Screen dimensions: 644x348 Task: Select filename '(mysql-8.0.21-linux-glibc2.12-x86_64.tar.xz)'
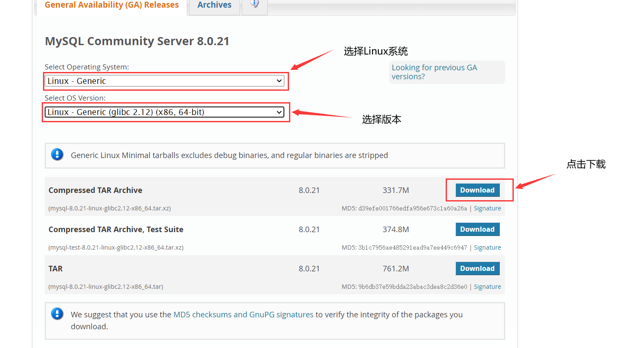tap(110, 208)
